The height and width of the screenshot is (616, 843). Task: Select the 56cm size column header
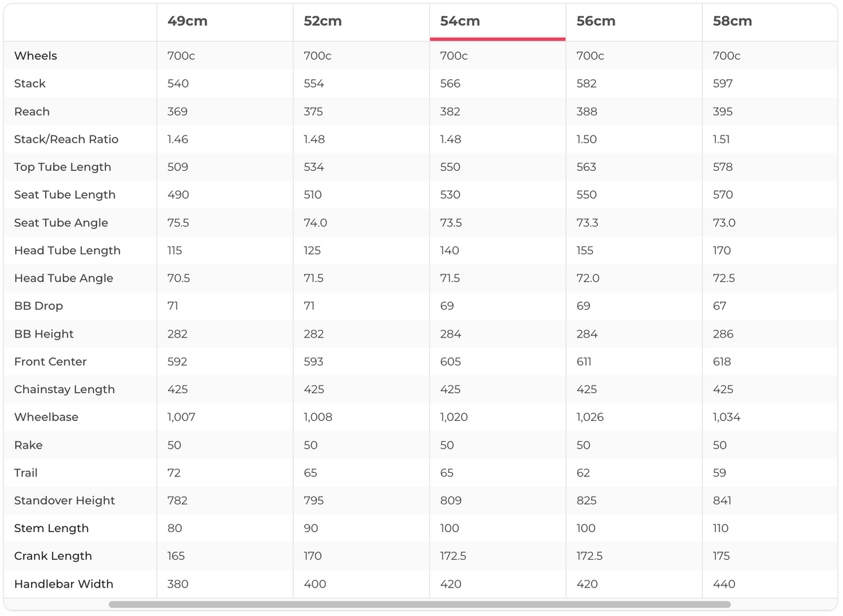click(596, 21)
